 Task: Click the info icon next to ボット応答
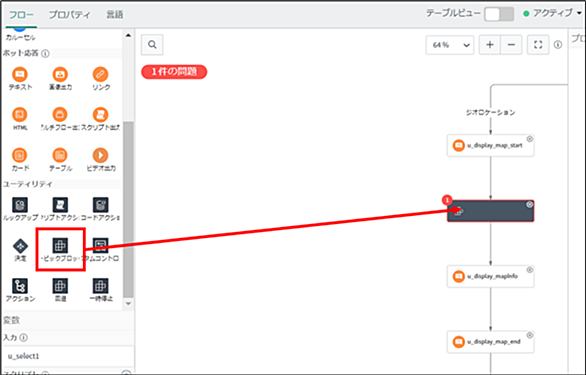tap(45, 53)
